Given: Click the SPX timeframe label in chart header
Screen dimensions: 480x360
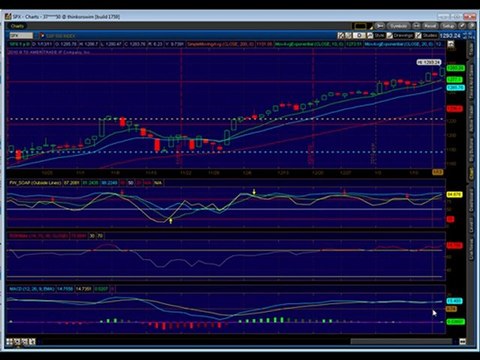Looking at the screenshot, I should [20, 44].
